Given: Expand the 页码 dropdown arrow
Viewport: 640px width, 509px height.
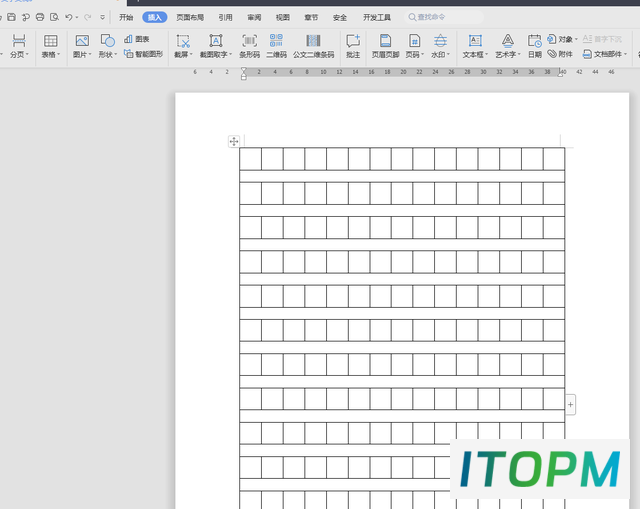Looking at the screenshot, I should [422, 54].
